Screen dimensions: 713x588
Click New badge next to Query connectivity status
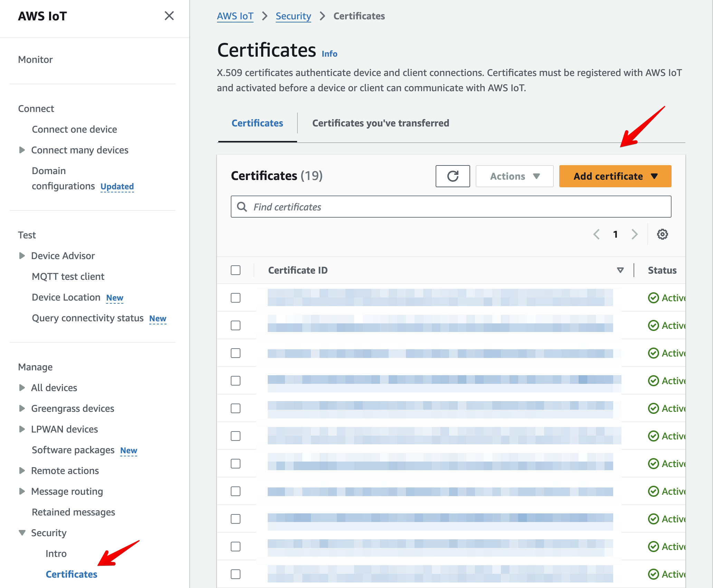tap(158, 319)
